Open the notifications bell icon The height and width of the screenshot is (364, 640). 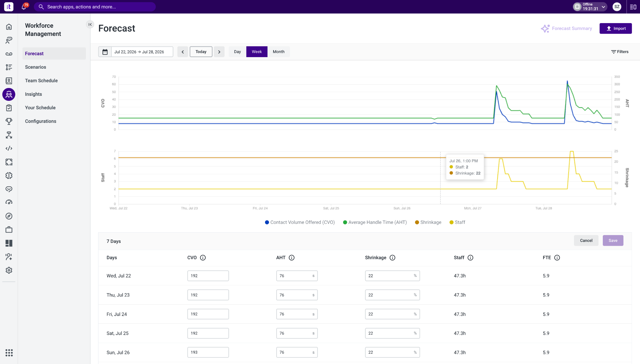click(x=24, y=7)
